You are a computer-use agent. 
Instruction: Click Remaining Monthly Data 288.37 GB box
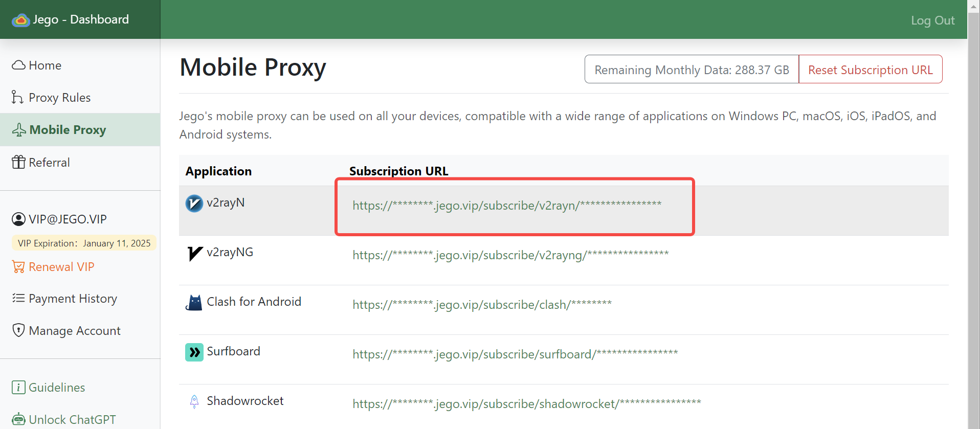(x=692, y=69)
